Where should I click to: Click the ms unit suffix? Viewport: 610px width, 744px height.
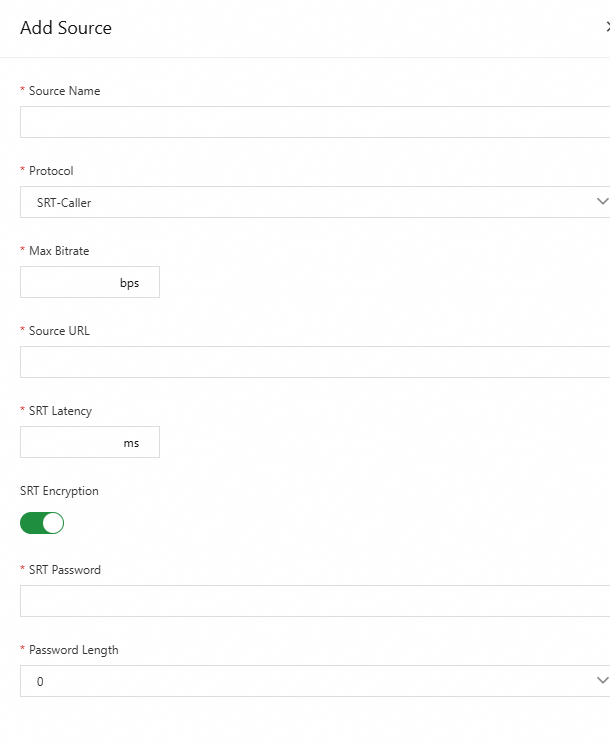coord(132,443)
